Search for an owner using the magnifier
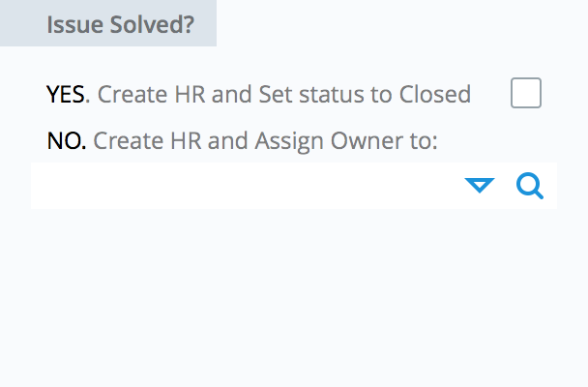The width and height of the screenshot is (588, 387). (x=530, y=186)
